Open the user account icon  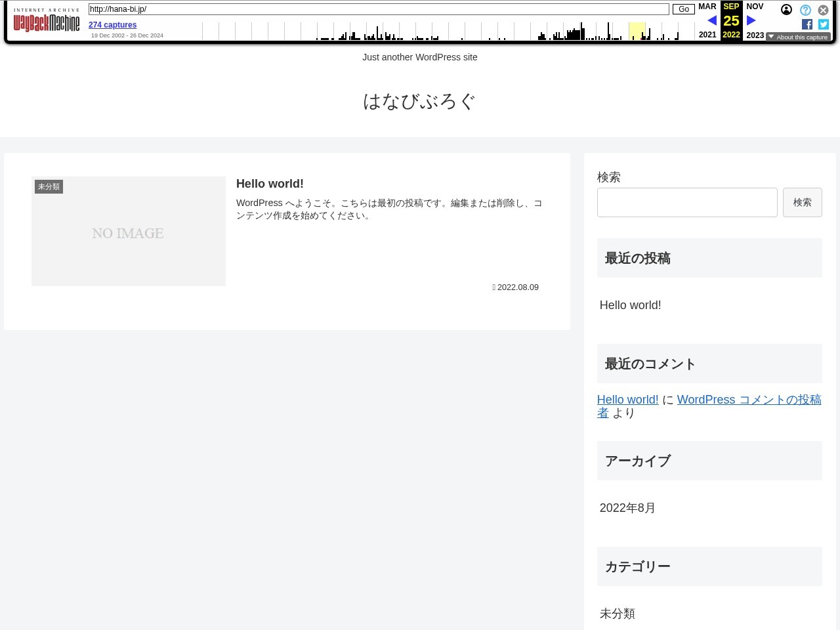coord(786,10)
